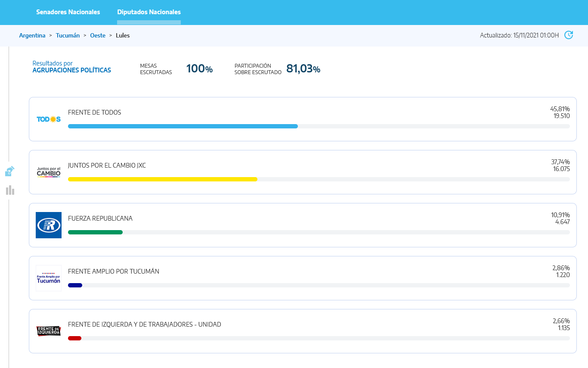Click the Juntos por el Cambio yellow bar
Viewport: 588px width, 368px height.
[x=163, y=179]
